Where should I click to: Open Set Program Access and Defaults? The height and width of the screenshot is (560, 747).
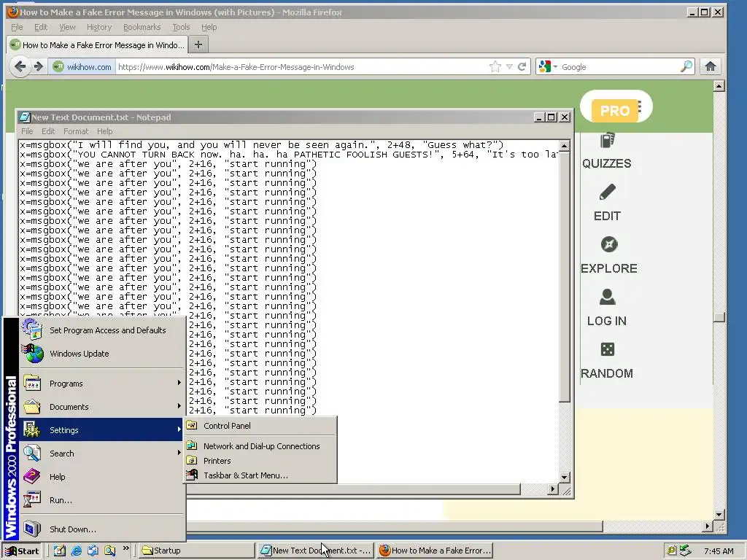[102, 330]
